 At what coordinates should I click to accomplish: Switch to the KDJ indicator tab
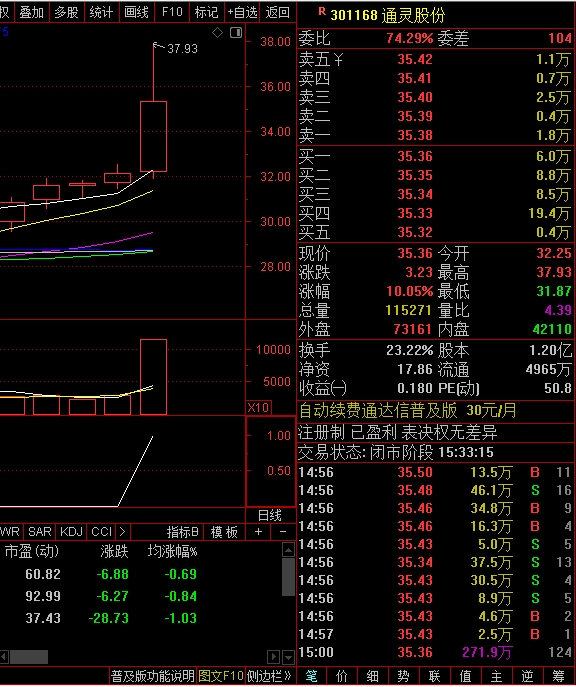tap(71, 532)
